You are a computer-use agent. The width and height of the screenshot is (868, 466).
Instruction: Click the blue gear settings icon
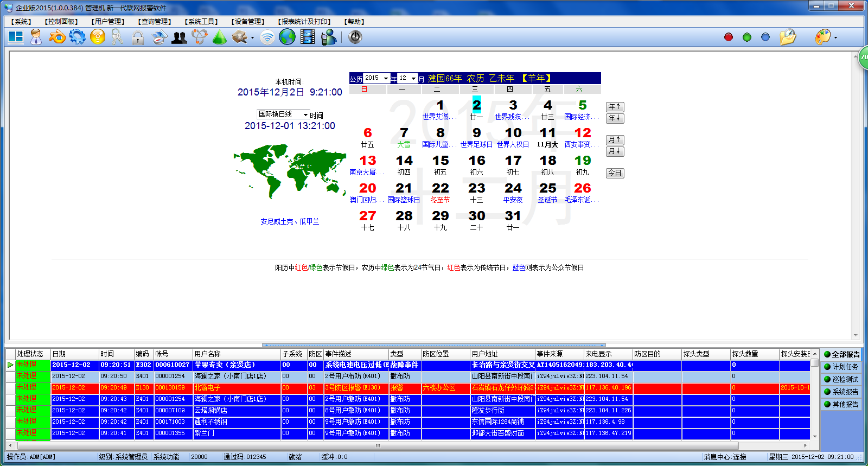[x=78, y=37]
